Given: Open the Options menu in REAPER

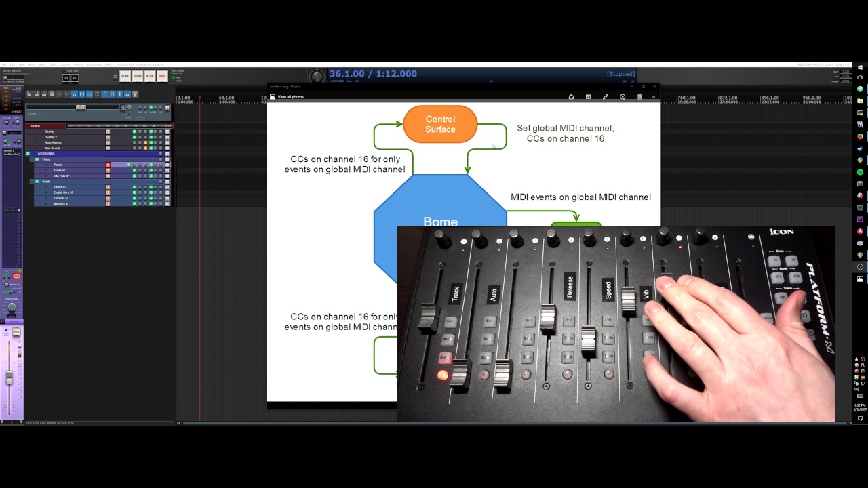Looking at the screenshot, I should (x=64, y=64).
